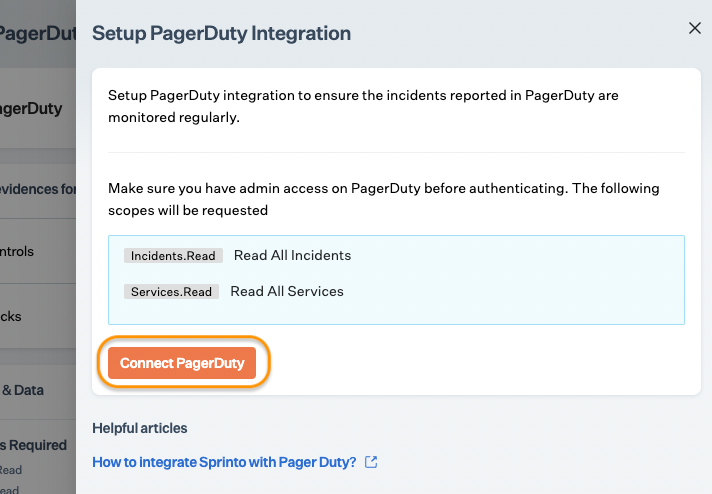
Task: Click the Helpful articles heading
Action: 139,428
